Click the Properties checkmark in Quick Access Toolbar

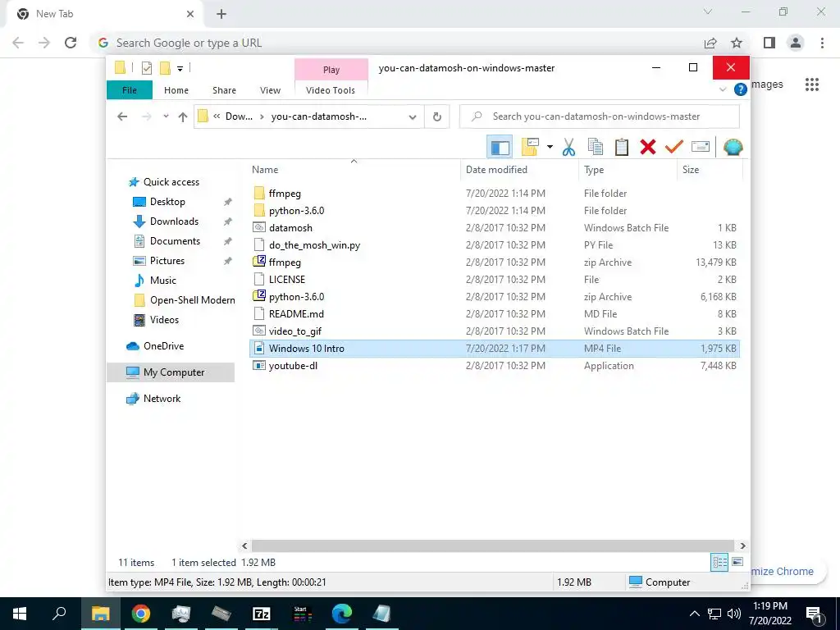(x=146, y=68)
